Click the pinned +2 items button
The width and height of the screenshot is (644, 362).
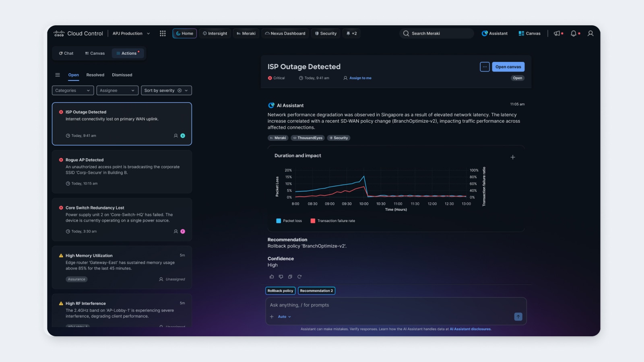tap(352, 33)
